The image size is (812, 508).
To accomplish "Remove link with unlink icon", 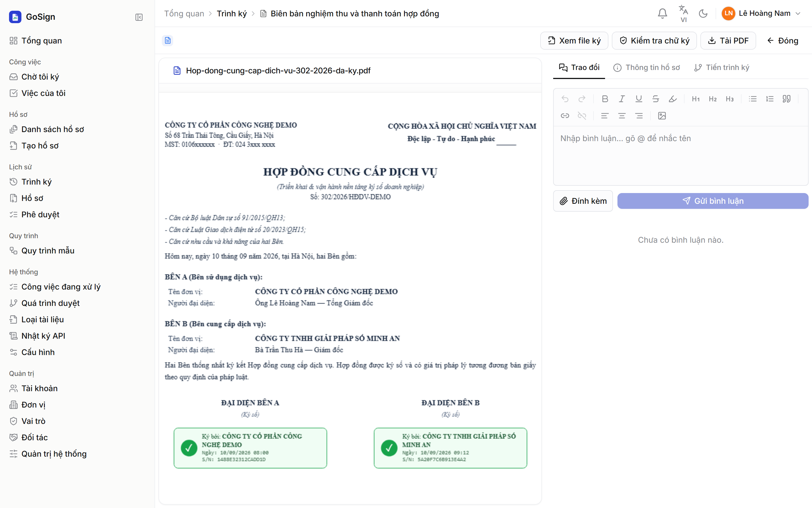I will 582,116.
